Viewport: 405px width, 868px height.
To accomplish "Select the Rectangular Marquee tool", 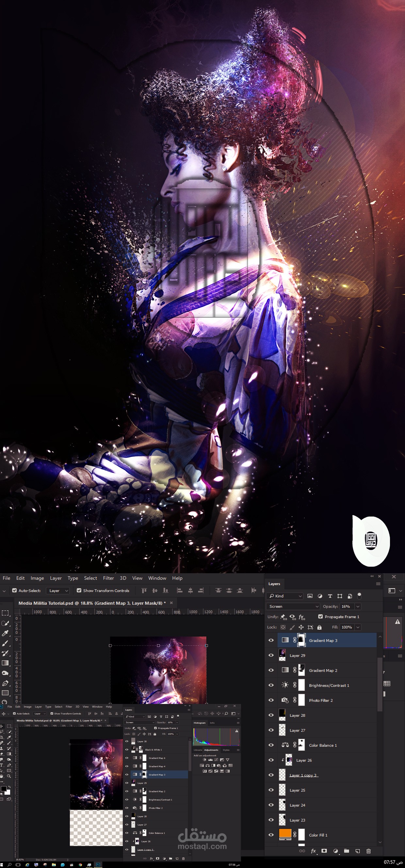I will coord(5,613).
